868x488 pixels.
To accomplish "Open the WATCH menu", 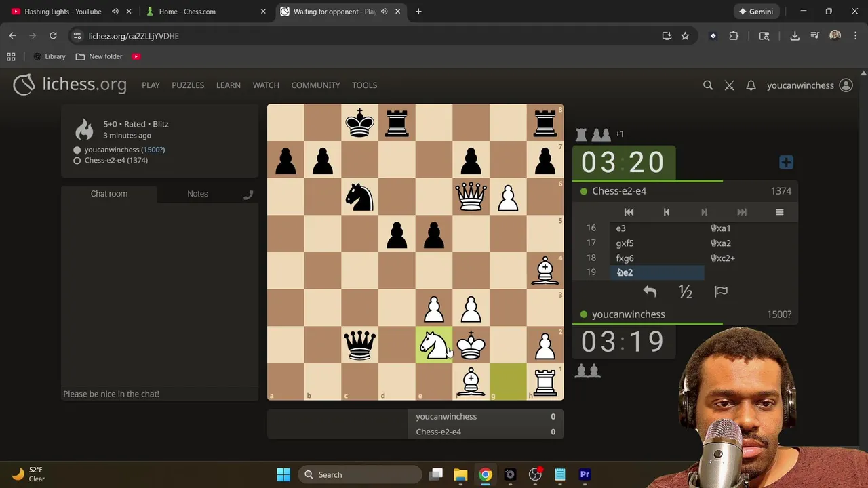I will (266, 85).
